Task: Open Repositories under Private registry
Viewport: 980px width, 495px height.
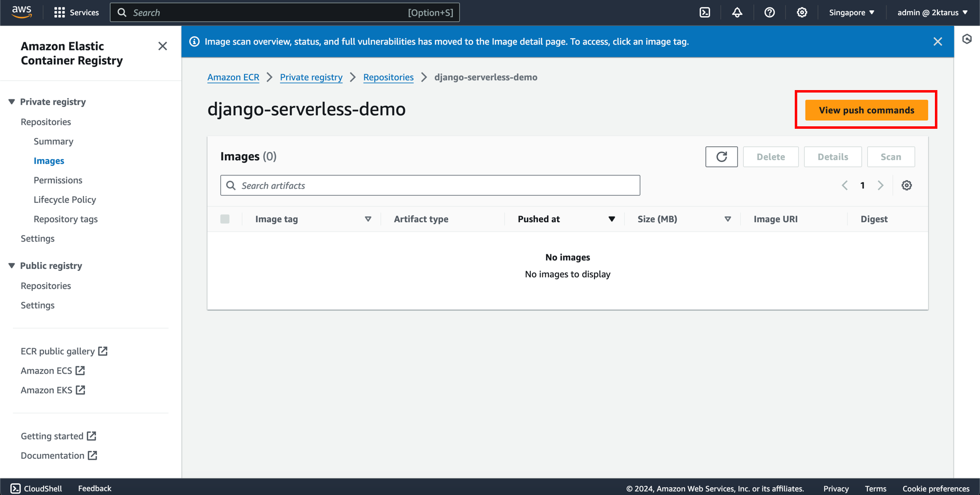Action: coord(46,121)
